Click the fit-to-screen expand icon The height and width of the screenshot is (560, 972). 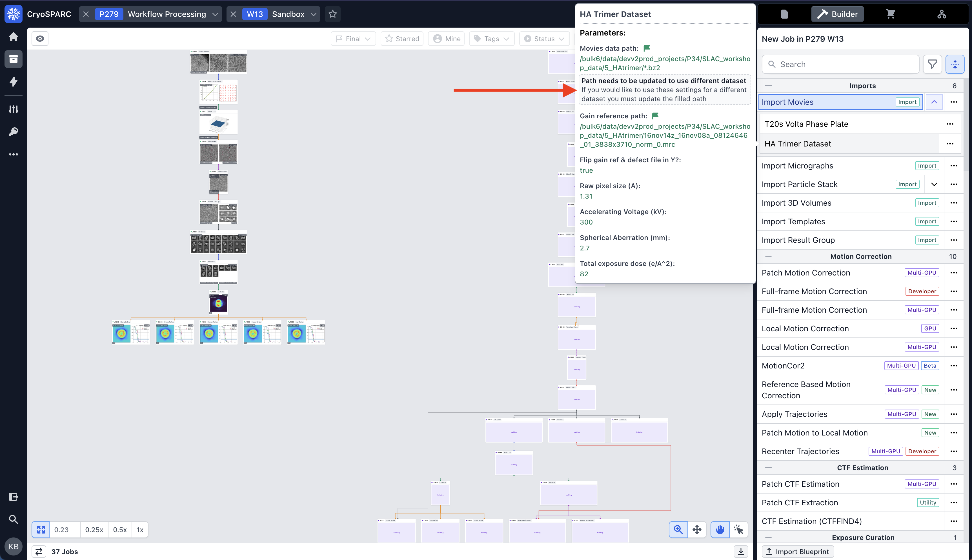click(41, 530)
